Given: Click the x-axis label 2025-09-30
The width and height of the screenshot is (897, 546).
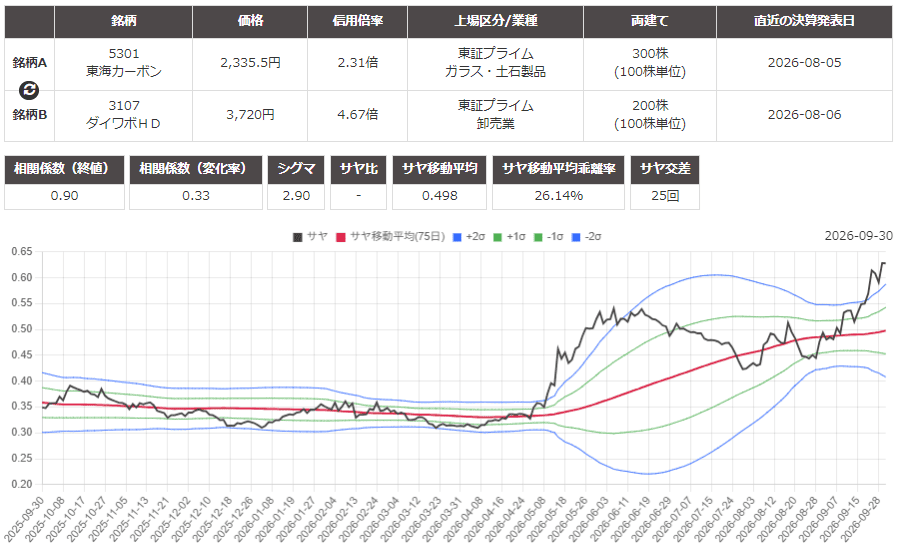Looking at the screenshot, I should click(25, 519).
